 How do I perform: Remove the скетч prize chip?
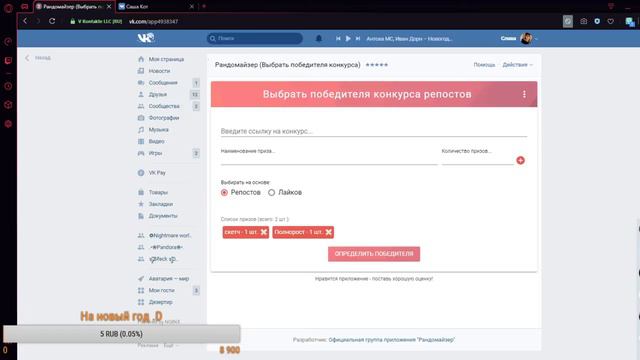(x=264, y=232)
